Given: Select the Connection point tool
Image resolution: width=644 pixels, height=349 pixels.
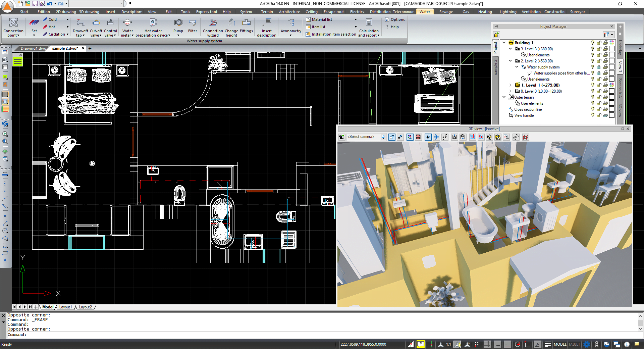Looking at the screenshot, I should coord(13,27).
